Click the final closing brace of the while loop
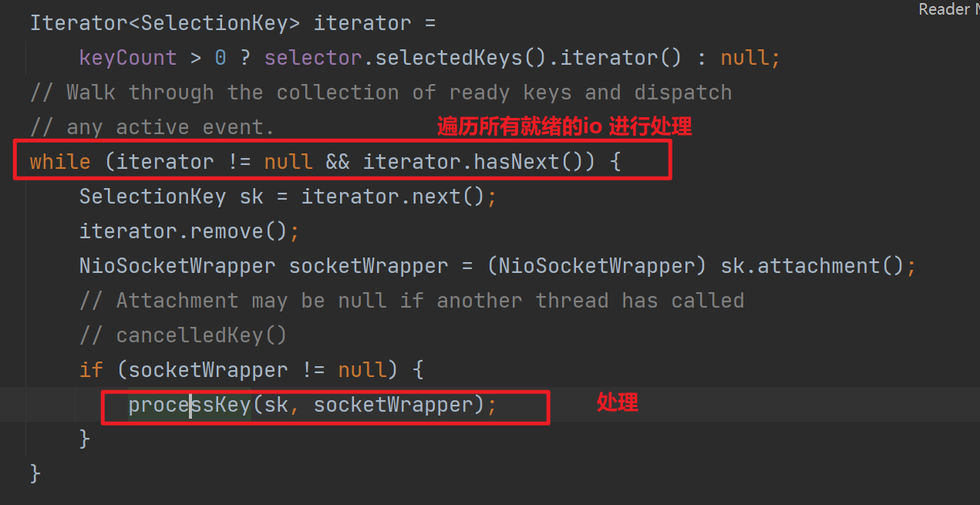This screenshot has width=980, height=505. [35, 473]
